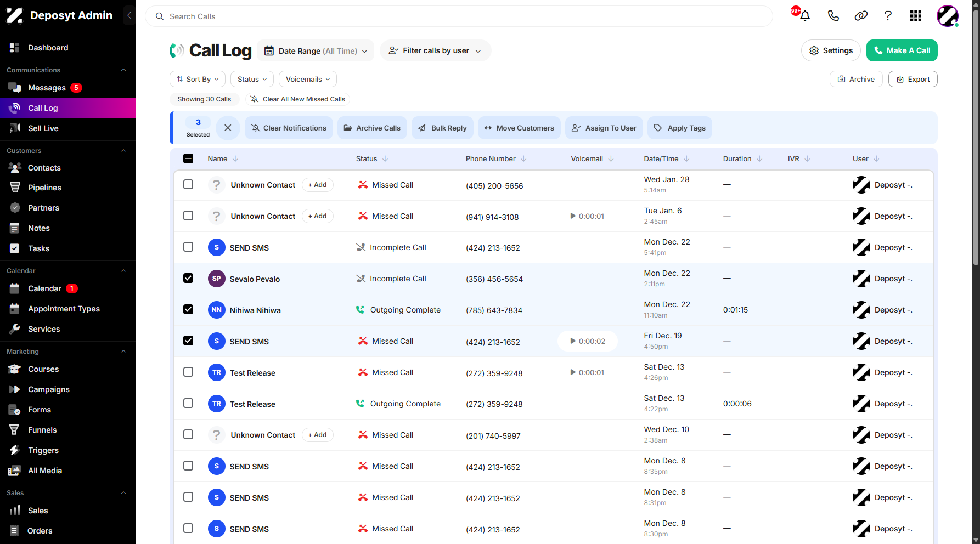980x544 pixels.
Task: Click the Archive button
Action: 856,79
